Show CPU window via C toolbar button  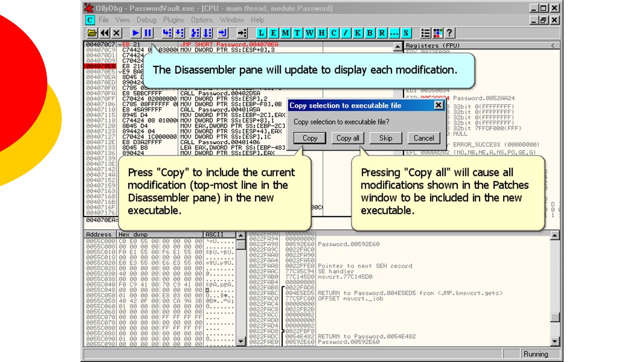click(x=334, y=33)
